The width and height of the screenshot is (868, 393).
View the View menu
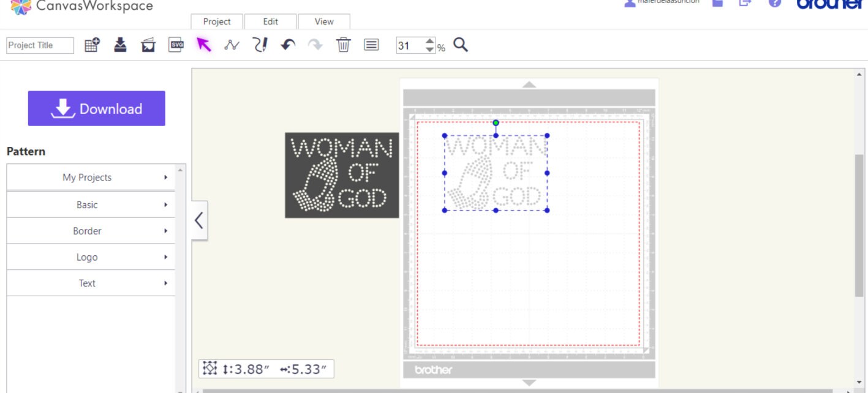tap(324, 21)
